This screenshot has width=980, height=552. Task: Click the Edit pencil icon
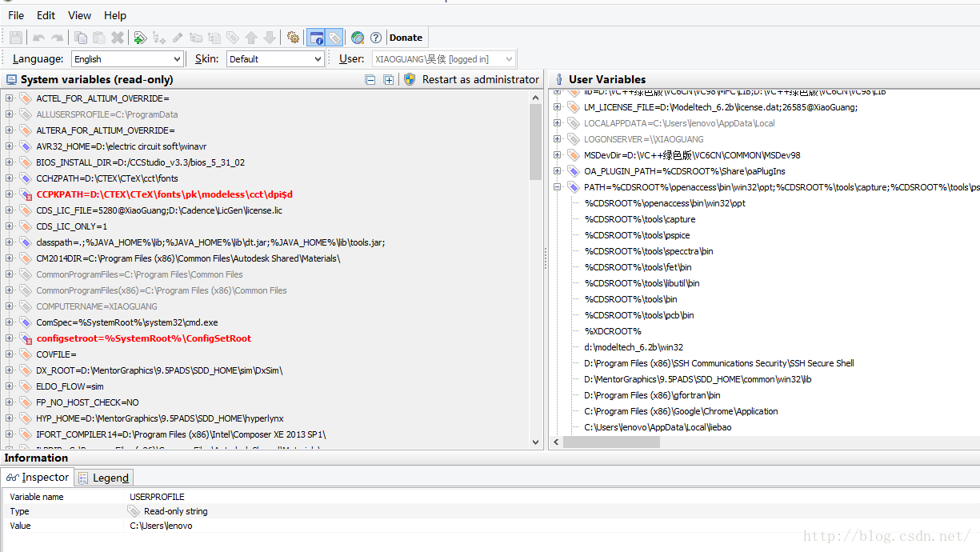(177, 38)
